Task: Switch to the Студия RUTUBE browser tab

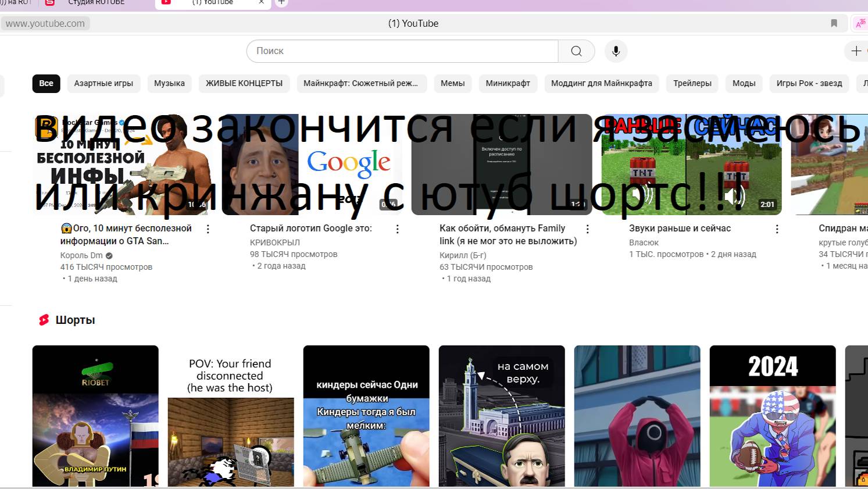Action: (97, 2)
